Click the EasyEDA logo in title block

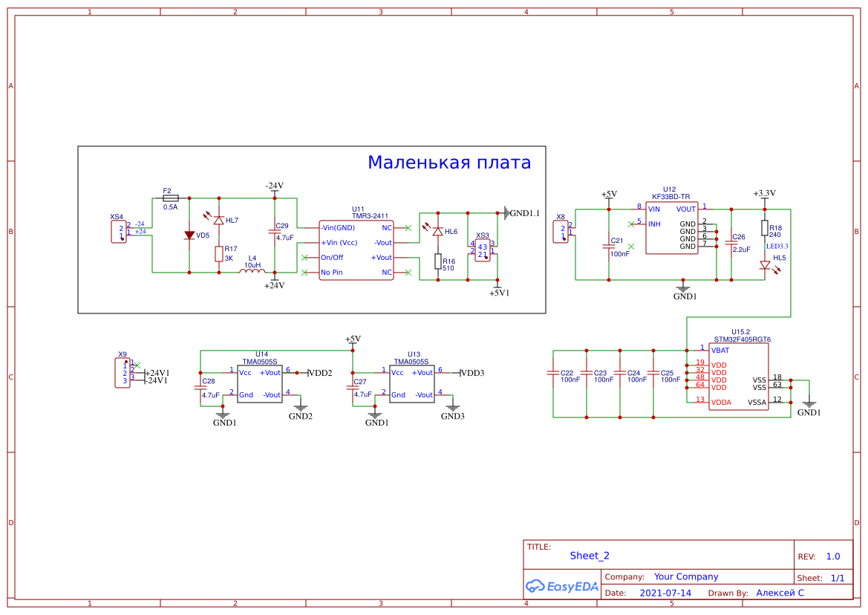561,586
